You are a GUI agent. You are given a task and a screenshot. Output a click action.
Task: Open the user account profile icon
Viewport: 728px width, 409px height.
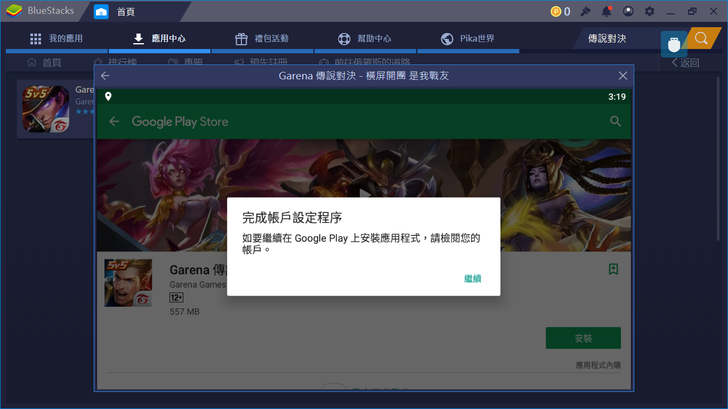click(x=628, y=11)
